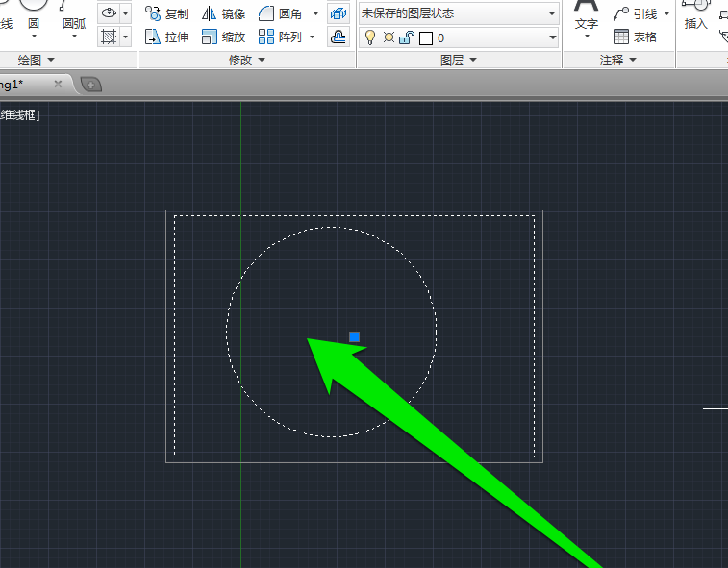The height and width of the screenshot is (568, 728).
Task: Expand the 引线 (Leader) dropdown arrow
Action: coord(666,13)
